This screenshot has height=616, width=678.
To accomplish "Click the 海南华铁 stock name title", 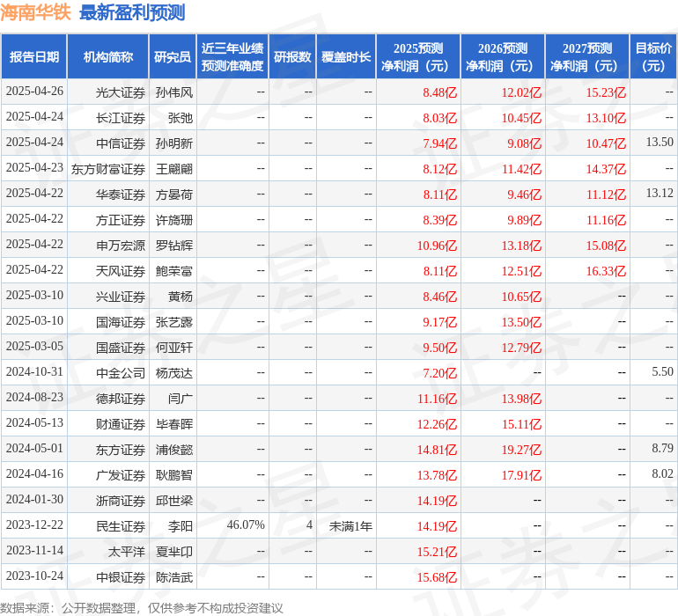I will pyautogui.click(x=36, y=12).
